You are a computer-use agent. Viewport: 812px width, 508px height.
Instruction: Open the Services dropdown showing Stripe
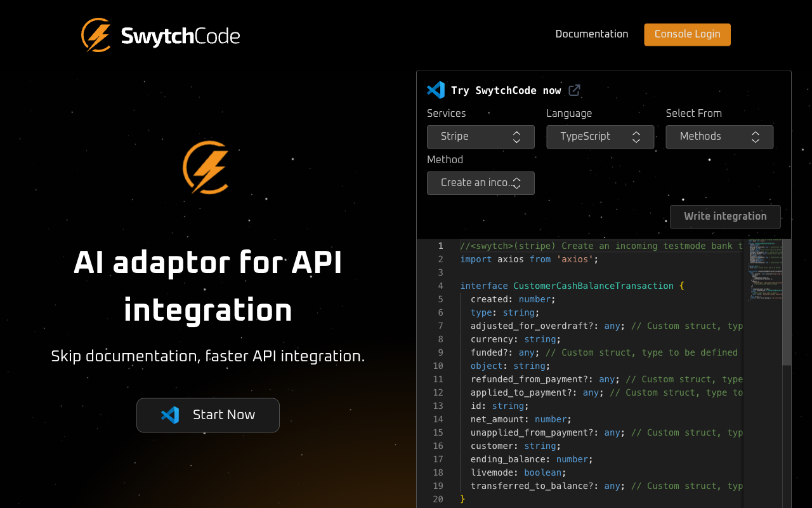(481, 137)
